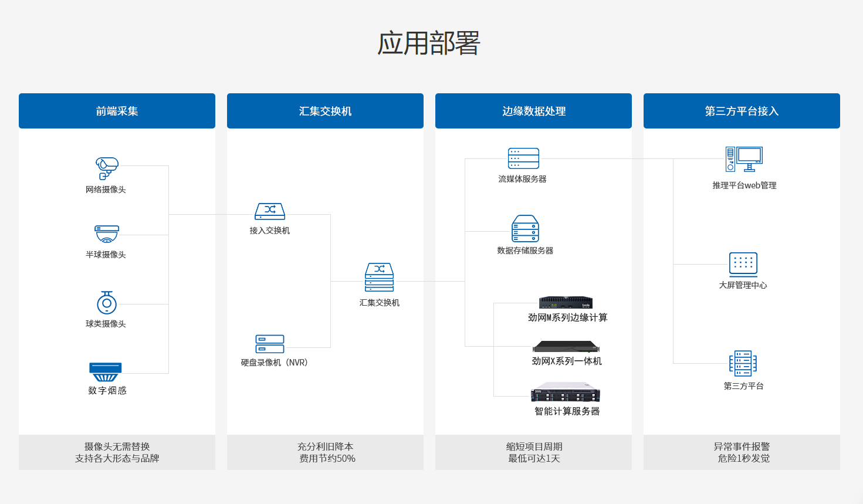Open the 前端采集 header tab
Viewport: 863px width, 504px height.
coord(117,111)
